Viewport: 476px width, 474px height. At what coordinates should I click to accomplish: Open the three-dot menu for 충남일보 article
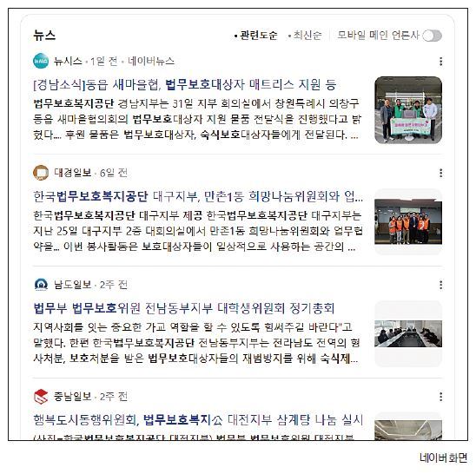tap(440, 397)
